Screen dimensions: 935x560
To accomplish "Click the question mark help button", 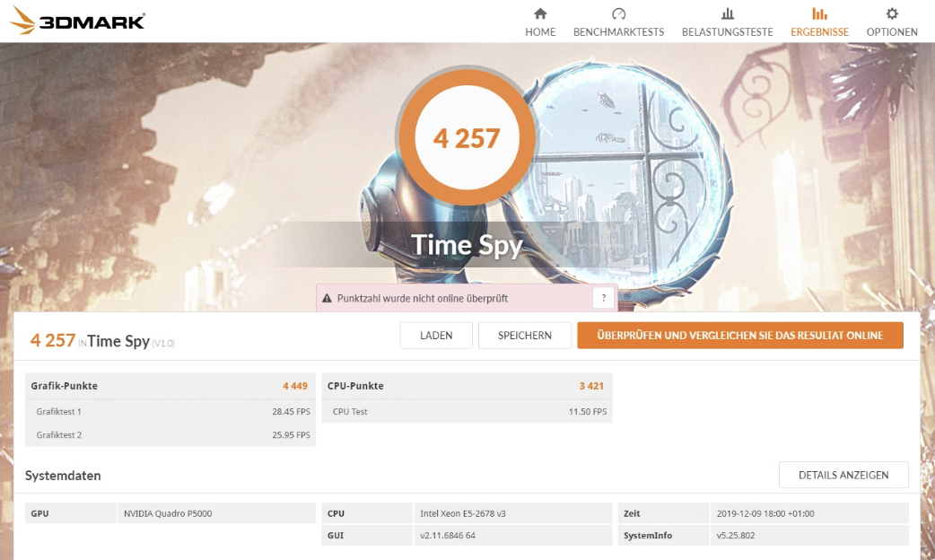I will coord(604,298).
